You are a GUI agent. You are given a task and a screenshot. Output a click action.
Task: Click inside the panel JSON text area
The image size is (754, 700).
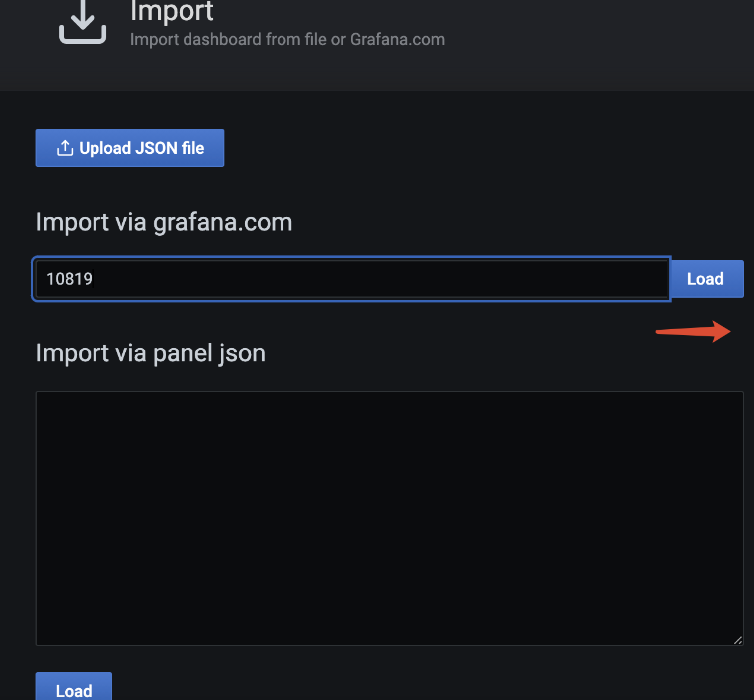(x=389, y=518)
